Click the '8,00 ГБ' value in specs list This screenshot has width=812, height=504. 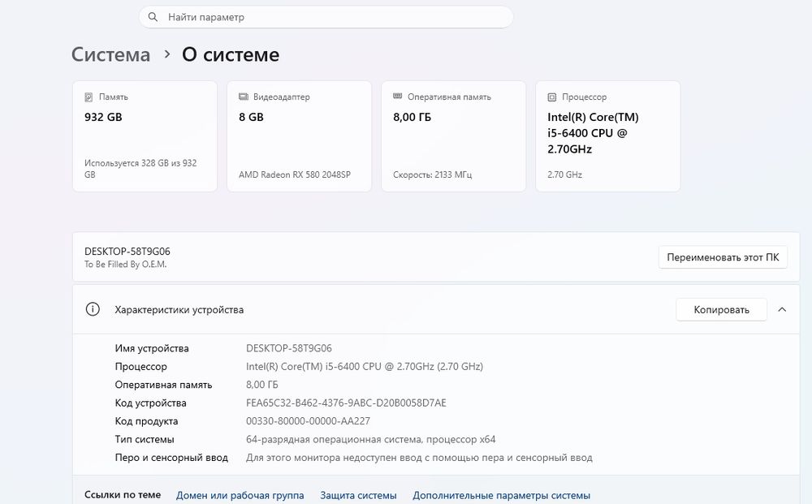[x=262, y=385]
